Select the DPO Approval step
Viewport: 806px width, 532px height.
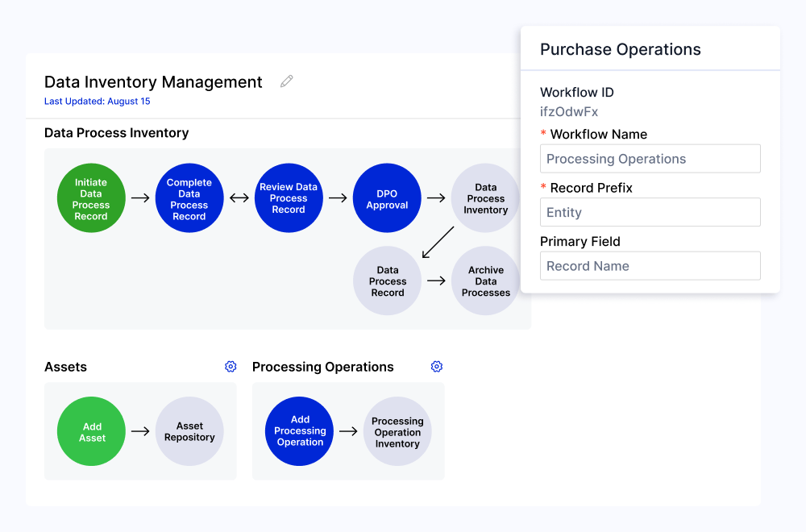click(x=387, y=197)
